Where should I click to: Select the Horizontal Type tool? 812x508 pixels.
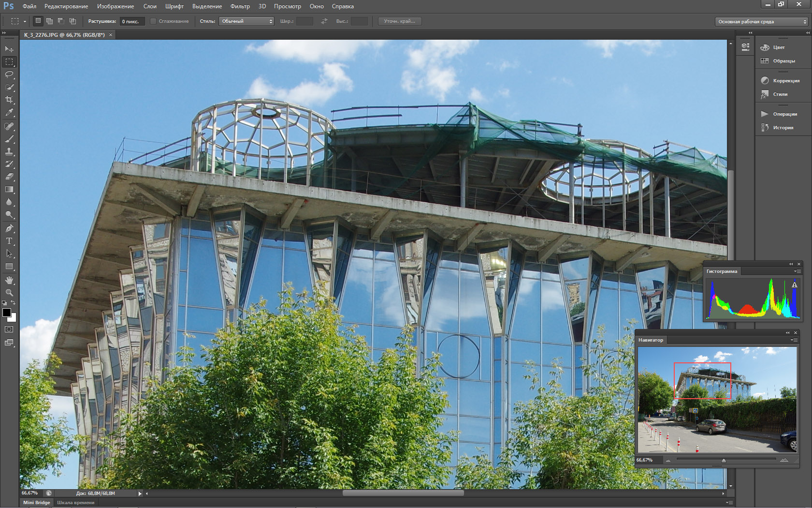(x=9, y=241)
